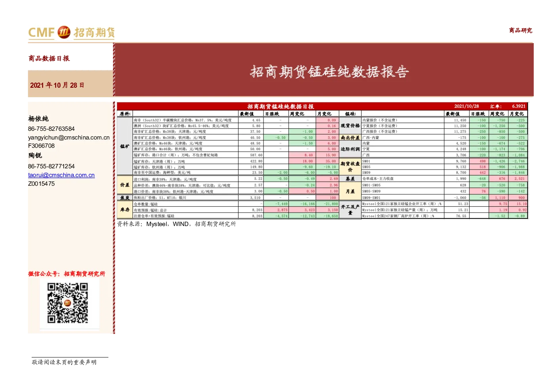The width and height of the screenshot is (555, 392).
Task: Click the SM01 closing price 9,760
Action: click(x=461, y=161)
